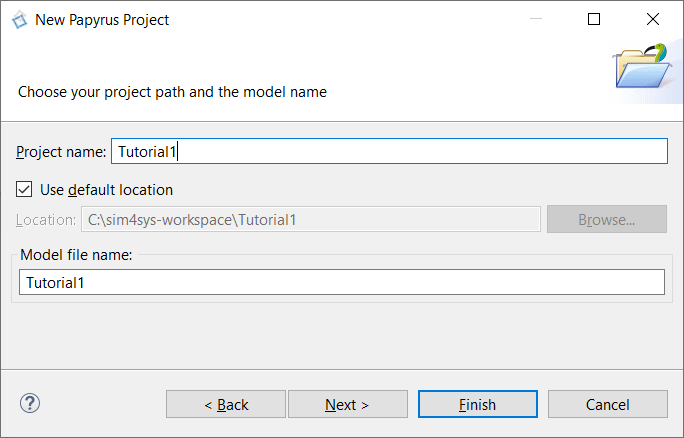
Task: Go to previous page with Back
Action: click(x=226, y=404)
